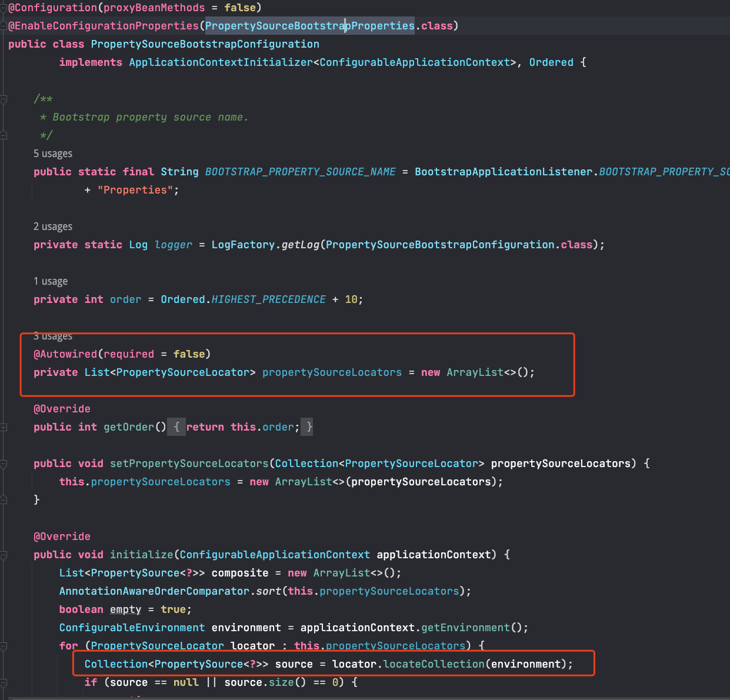
Task: Click ConfigurableEnvironment type name
Action: (x=132, y=628)
